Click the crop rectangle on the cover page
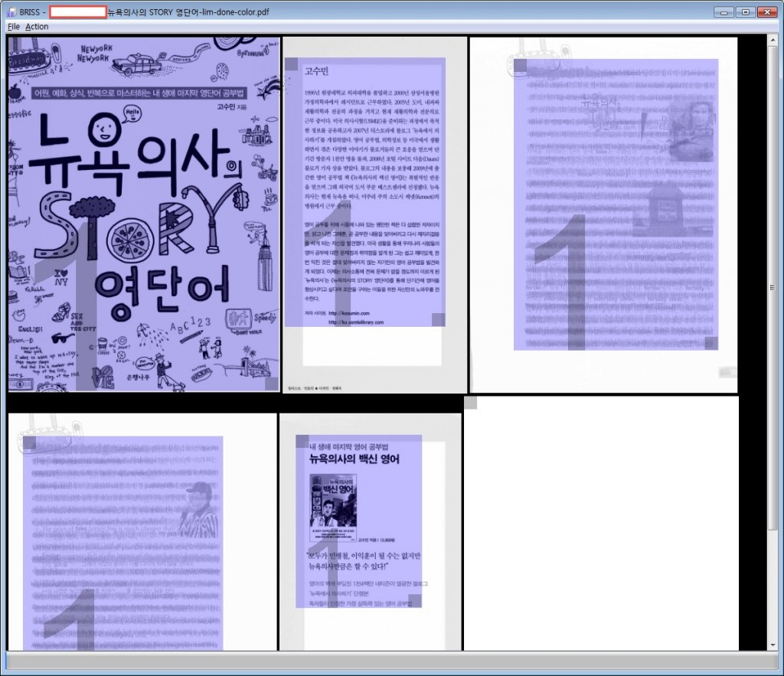Screen dimensions: 784x676 144,214
